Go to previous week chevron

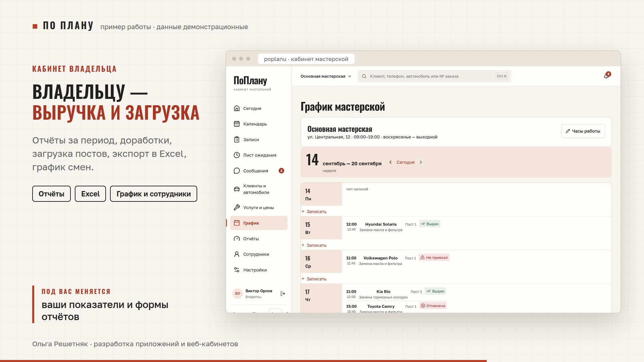pos(390,162)
